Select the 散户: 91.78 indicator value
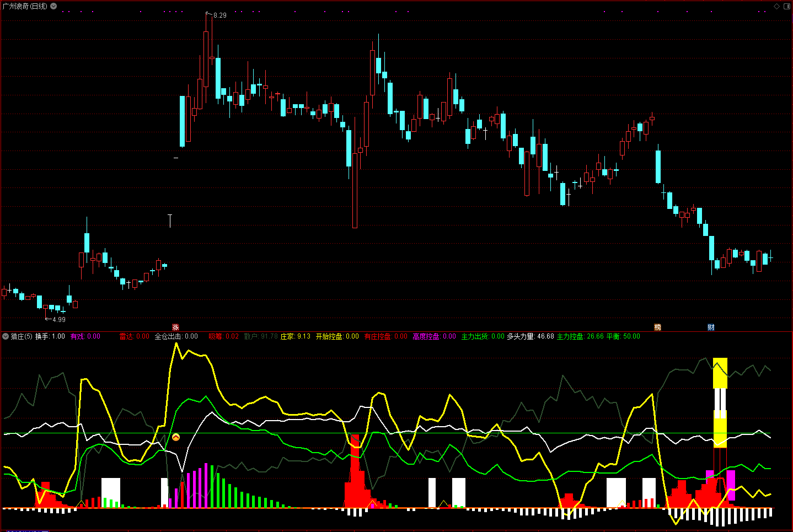The image size is (793, 532). (x=261, y=336)
